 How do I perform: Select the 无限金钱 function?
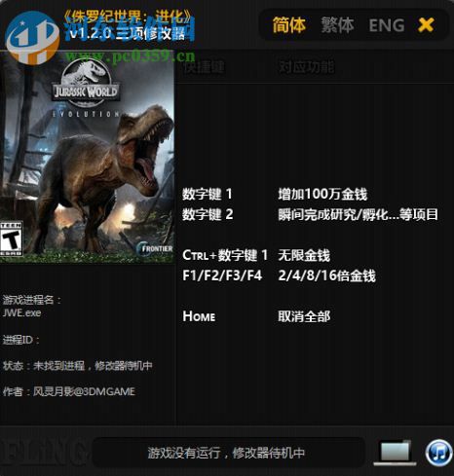[x=304, y=255]
